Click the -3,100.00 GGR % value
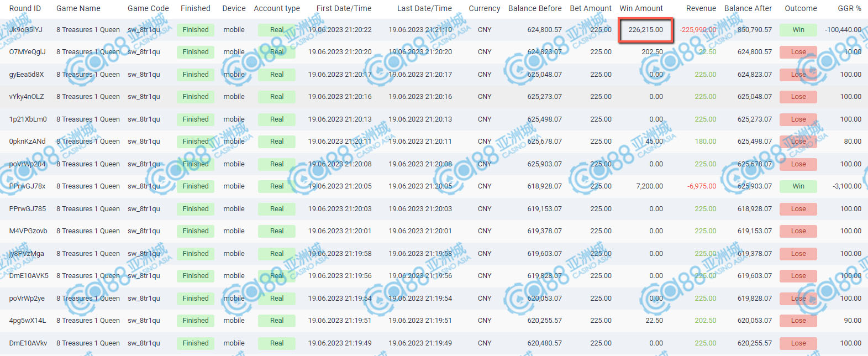 click(x=847, y=186)
